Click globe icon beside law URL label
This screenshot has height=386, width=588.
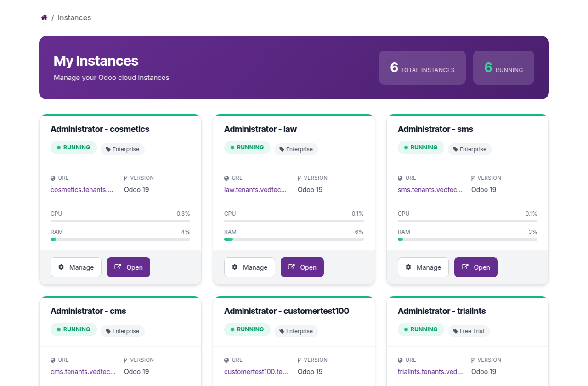226,178
